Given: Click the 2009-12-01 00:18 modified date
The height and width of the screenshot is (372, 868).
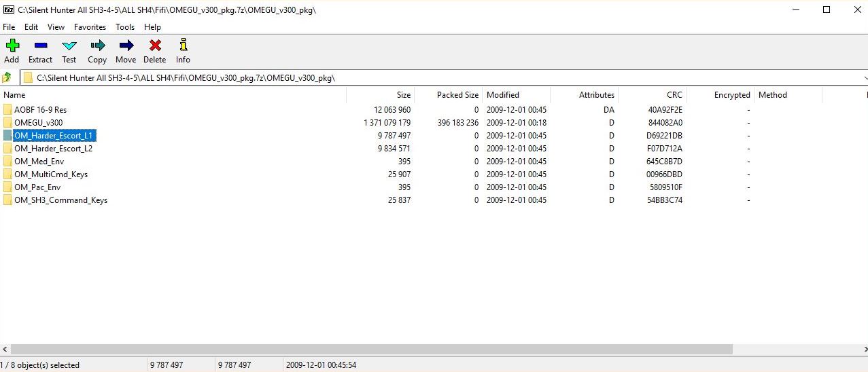Looking at the screenshot, I should point(516,122).
